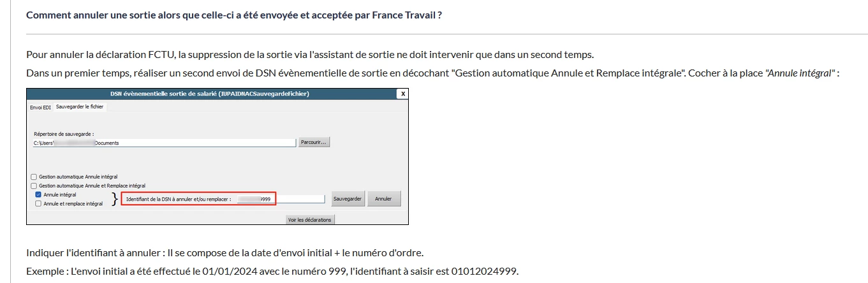
Task: Click the heading about annuler une sortie
Action: coord(234,15)
